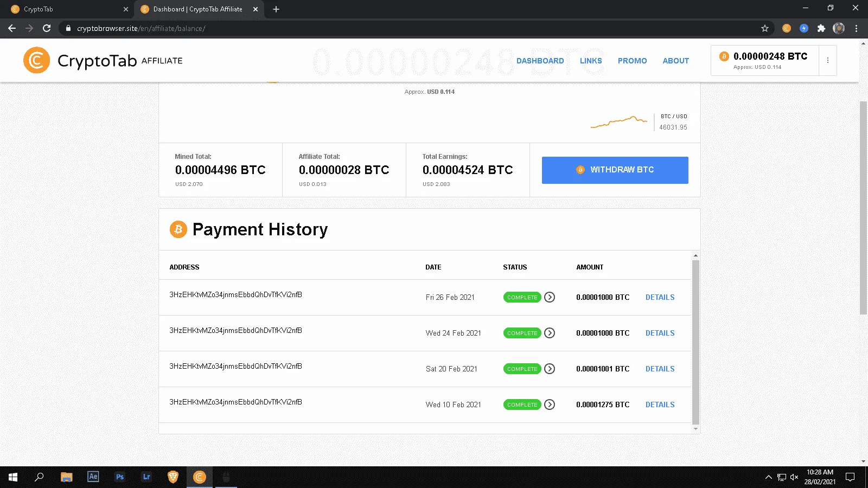The image size is (868, 488).
Task: Launch After Effects from taskbar
Action: (x=93, y=477)
